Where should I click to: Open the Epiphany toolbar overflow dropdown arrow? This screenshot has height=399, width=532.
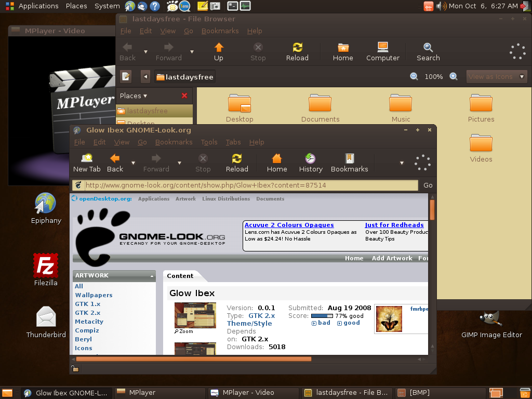point(402,163)
